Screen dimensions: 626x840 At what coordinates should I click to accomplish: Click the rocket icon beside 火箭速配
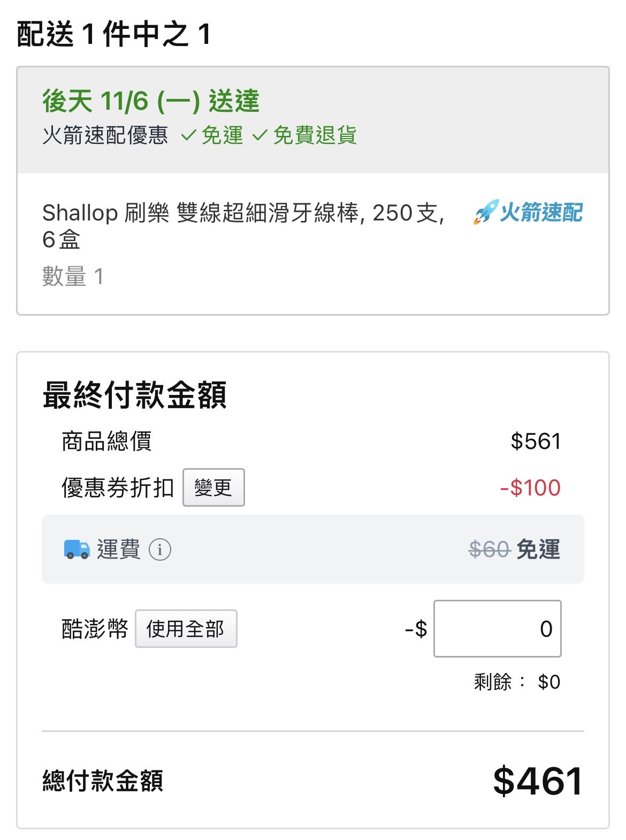click(x=485, y=212)
